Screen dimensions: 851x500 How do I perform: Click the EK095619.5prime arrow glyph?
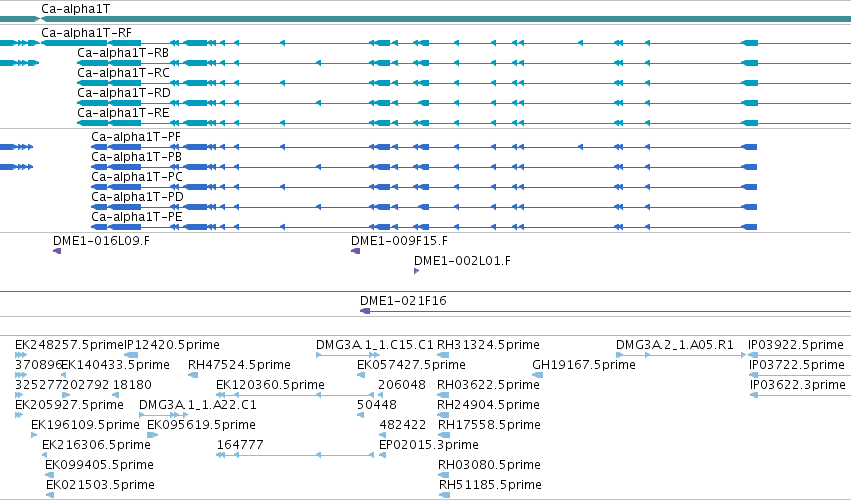coord(153,435)
